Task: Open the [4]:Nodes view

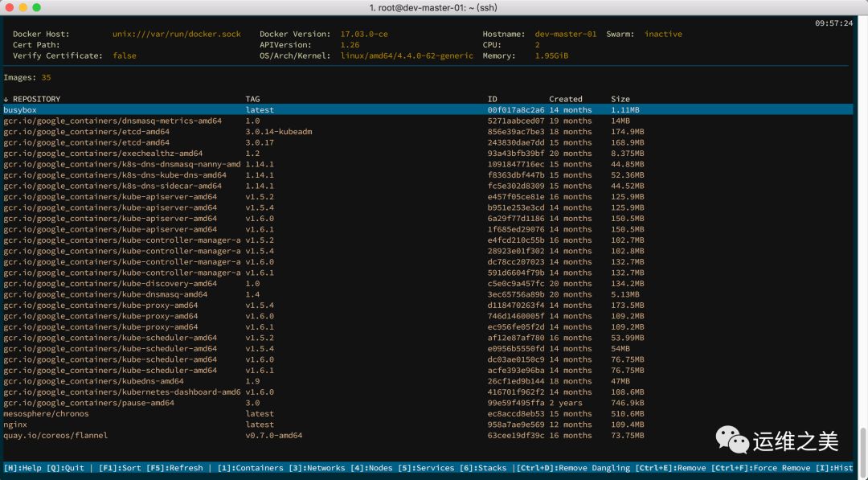Action: point(371,468)
